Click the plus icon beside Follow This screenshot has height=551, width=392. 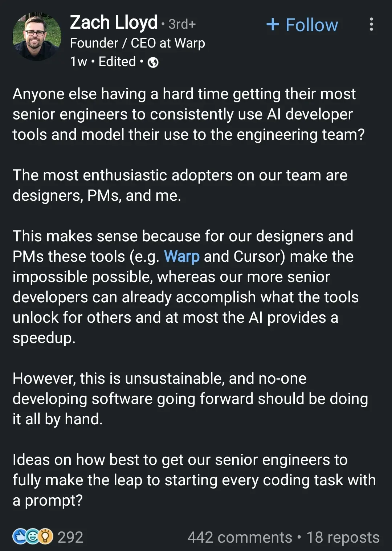point(273,25)
